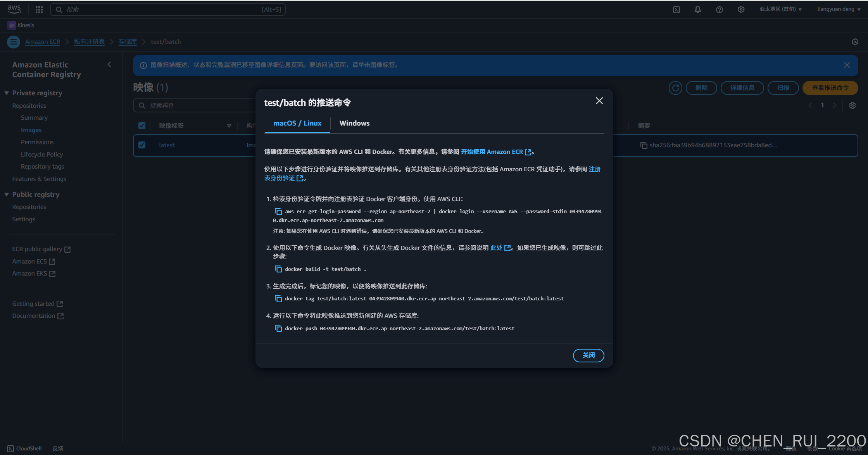
Task: Open the notifications bell
Action: tap(698, 10)
